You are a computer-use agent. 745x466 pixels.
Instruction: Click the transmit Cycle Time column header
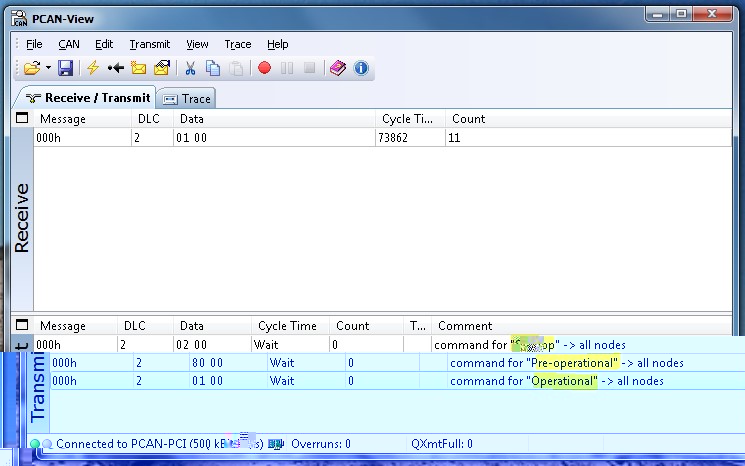[290, 326]
